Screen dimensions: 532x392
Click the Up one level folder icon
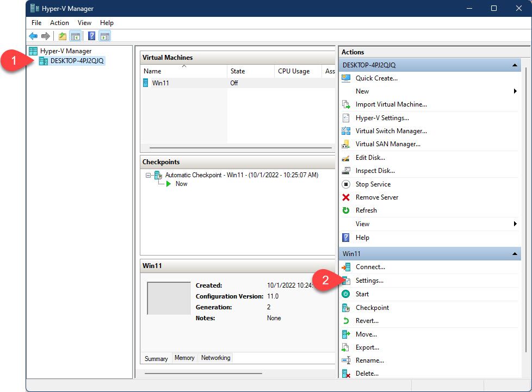tap(63, 36)
